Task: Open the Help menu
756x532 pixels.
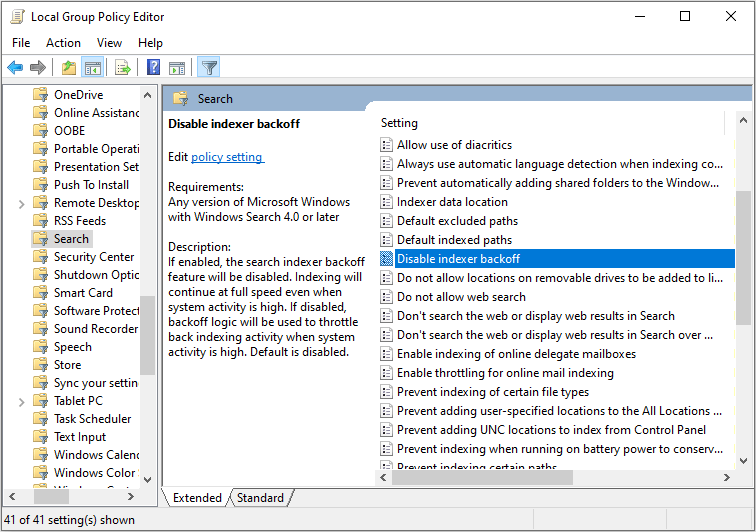Action: coord(150,43)
